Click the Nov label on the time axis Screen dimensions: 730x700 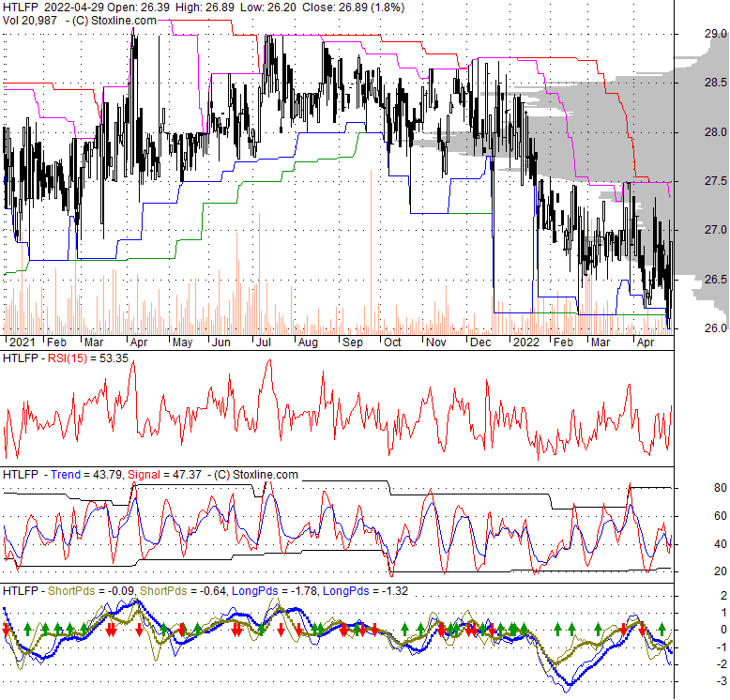436,342
